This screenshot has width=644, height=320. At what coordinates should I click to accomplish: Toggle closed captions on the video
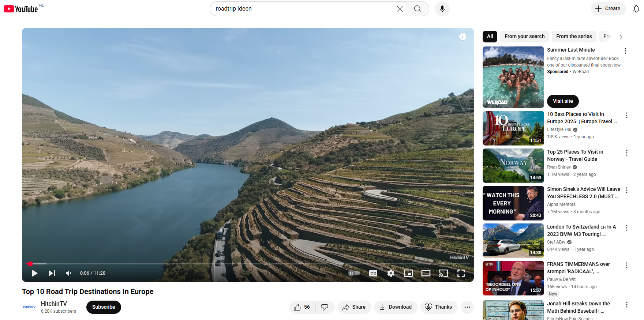pyautogui.click(x=373, y=273)
